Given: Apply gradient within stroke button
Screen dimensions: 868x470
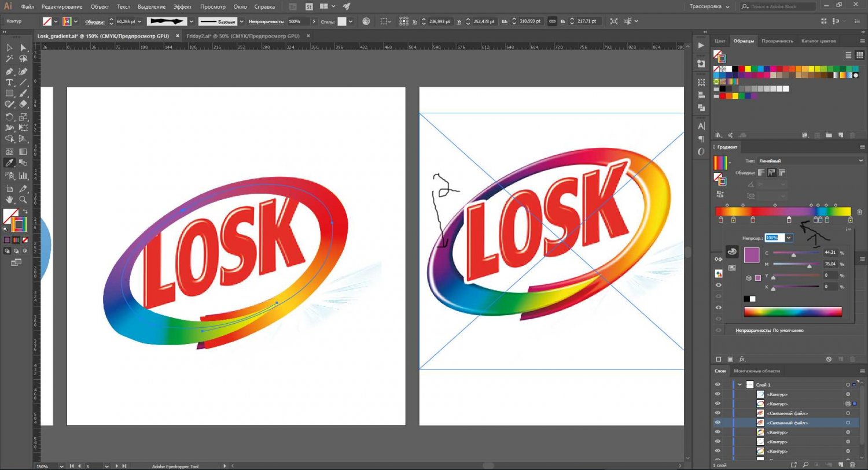Looking at the screenshot, I should tap(762, 172).
